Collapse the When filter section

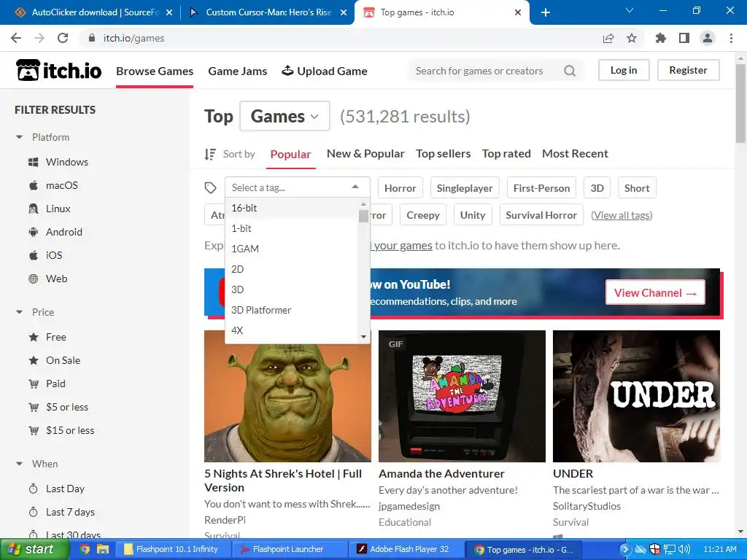tap(19, 464)
